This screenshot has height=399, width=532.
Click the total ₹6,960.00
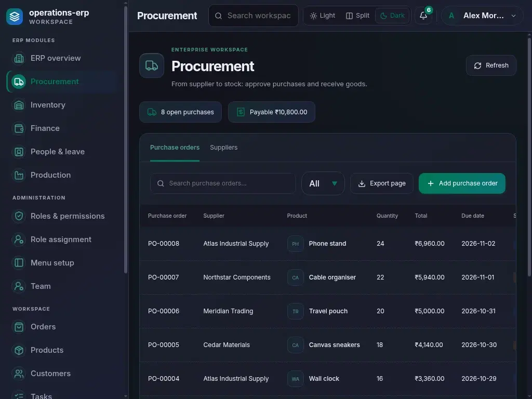430,244
